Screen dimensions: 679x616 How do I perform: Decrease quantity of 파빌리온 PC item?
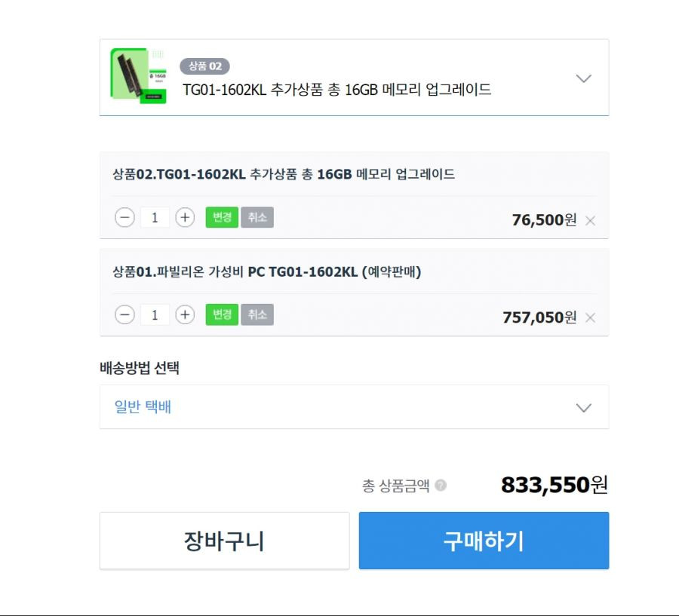124,314
